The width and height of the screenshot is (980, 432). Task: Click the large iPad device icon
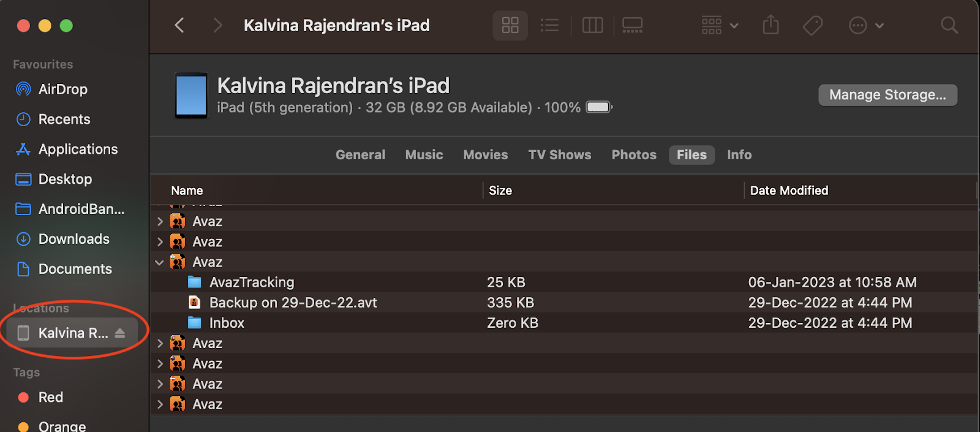click(191, 95)
